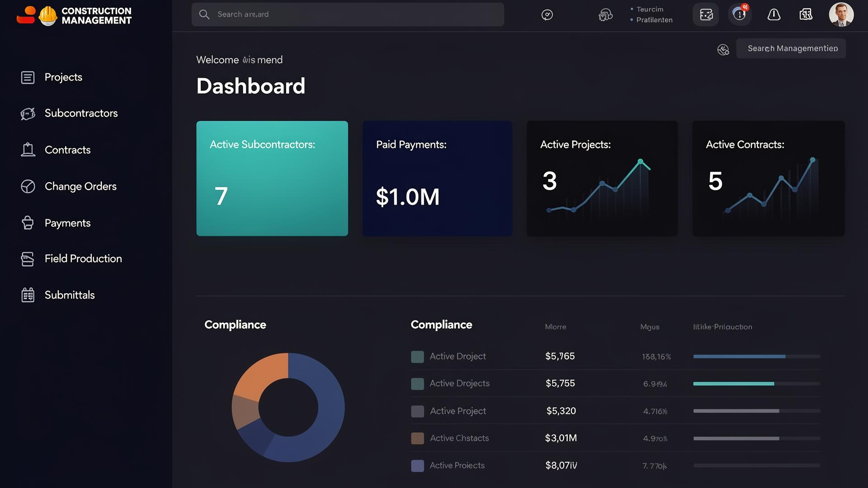Click the Projects sidebar icon

click(28, 77)
